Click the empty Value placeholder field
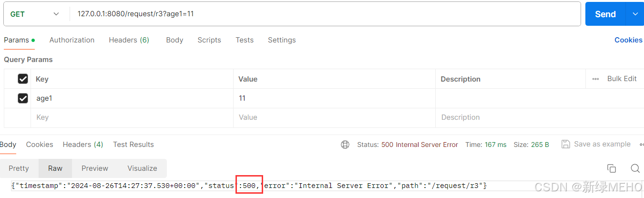Image resolution: width=644 pixels, height=198 pixels. [335, 117]
